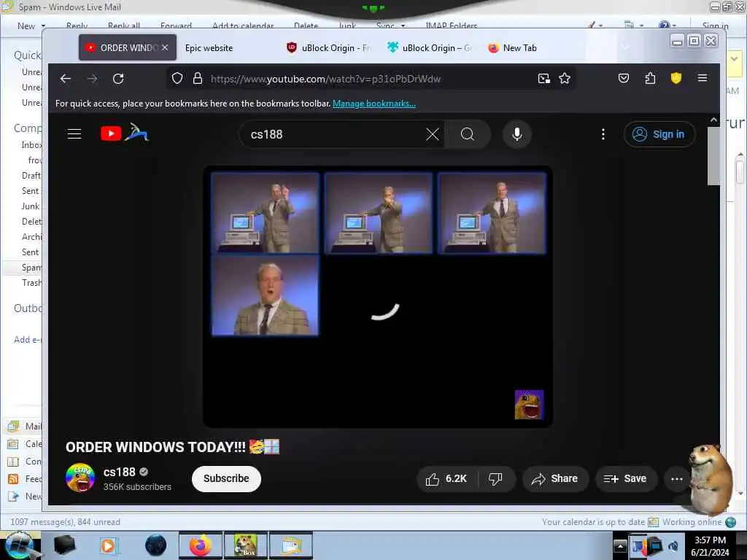Open the Windows Live Mail taskbar button
Image resolution: width=747 pixels, height=560 pixels.
pyautogui.click(x=290, y=545)
